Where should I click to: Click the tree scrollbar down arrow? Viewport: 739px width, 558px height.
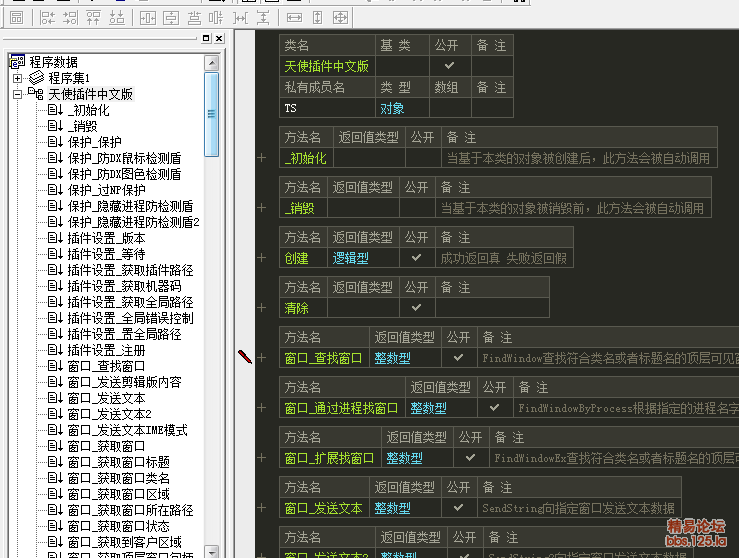[212, 551]
